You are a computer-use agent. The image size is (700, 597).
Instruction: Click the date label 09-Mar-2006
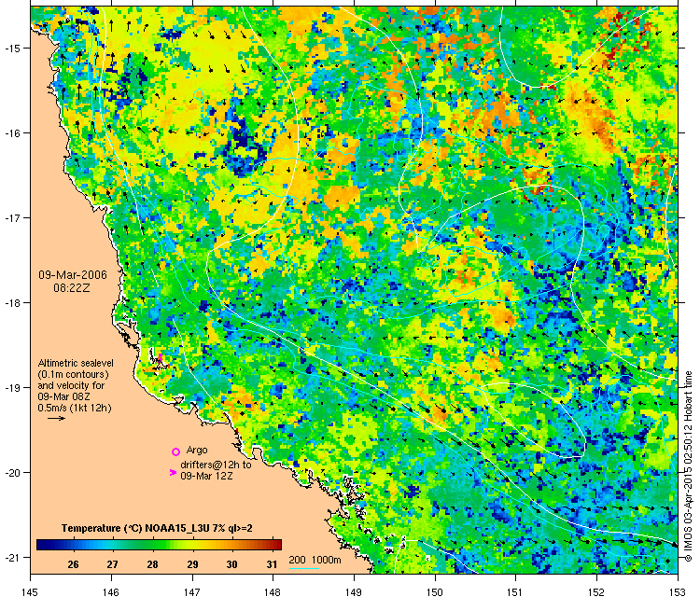coord(73,275)
